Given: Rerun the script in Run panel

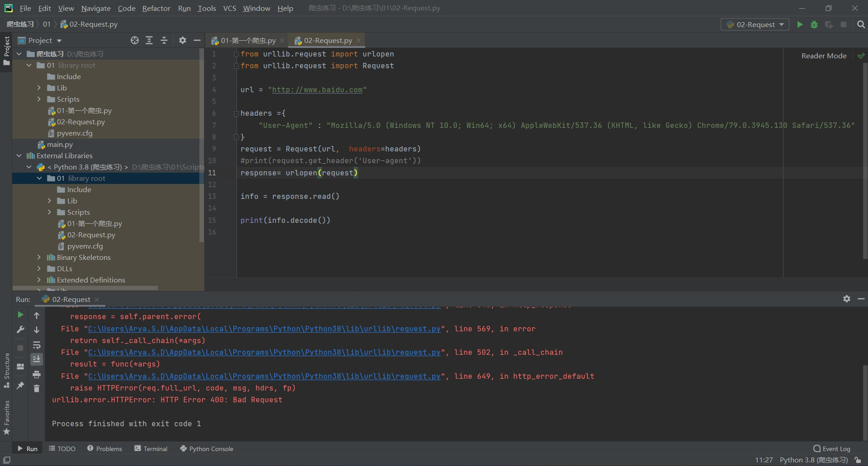Looking at the screenshot, I should point(20,315).
